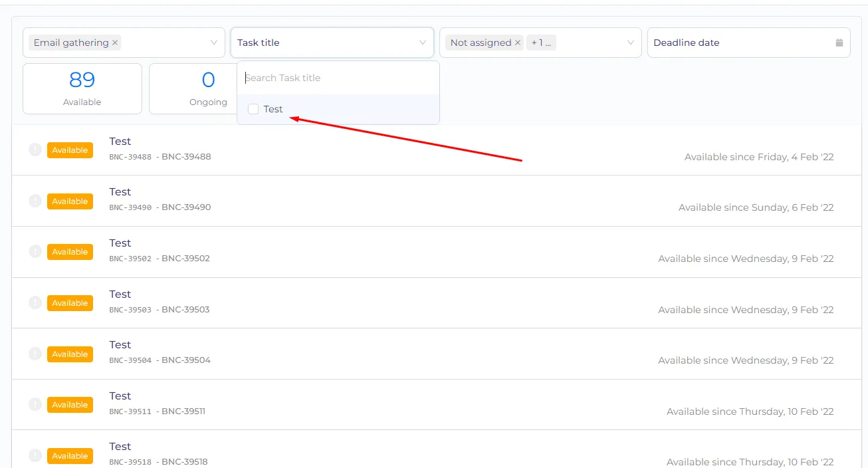
Task: Click the info icon for BNC-39502
Action: click(x=35, y=251)
